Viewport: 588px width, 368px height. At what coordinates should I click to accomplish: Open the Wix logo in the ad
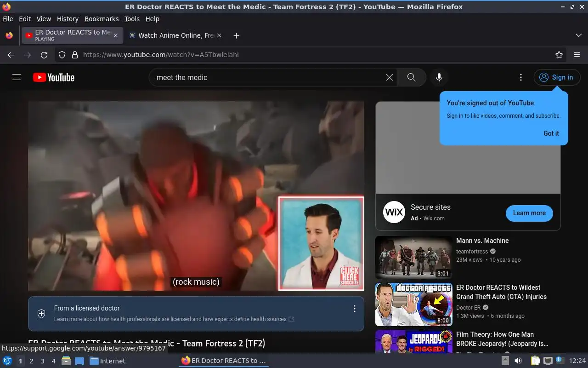[x=394, y=212]
